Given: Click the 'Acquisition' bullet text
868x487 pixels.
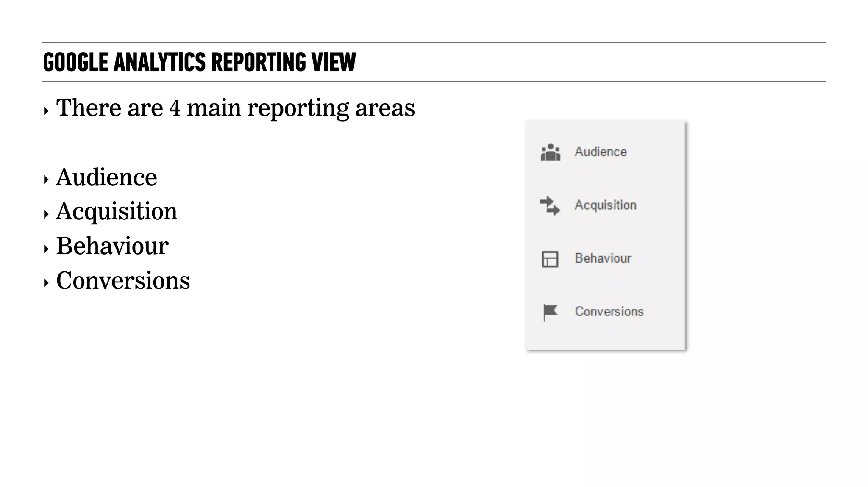Looking at the screenshot, I should (x=117, y=212).
